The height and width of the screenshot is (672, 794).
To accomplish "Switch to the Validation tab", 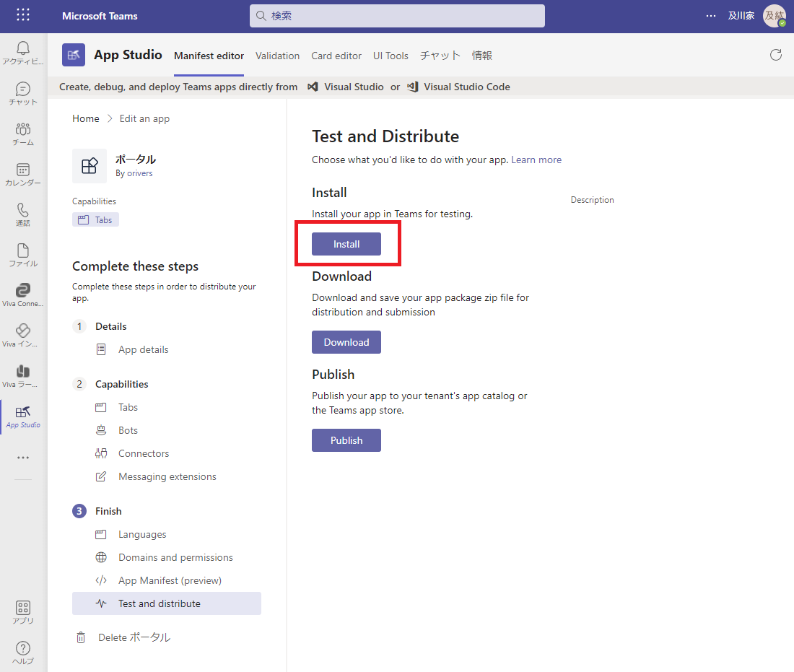I will pos(277,56).
